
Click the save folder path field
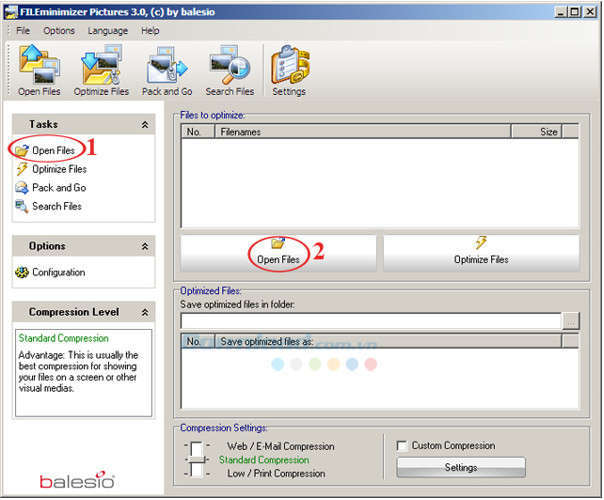(x=371, y=321)
